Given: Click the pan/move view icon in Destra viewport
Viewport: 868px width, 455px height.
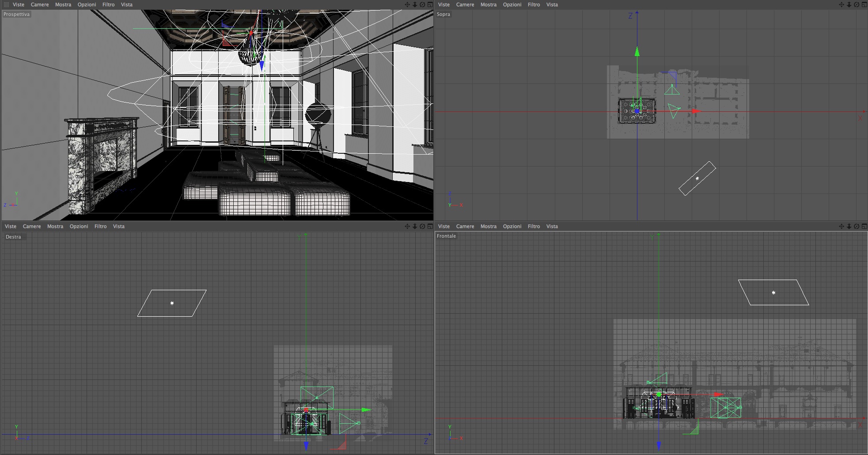Looking at the screenshot, I should click(407, 226).
